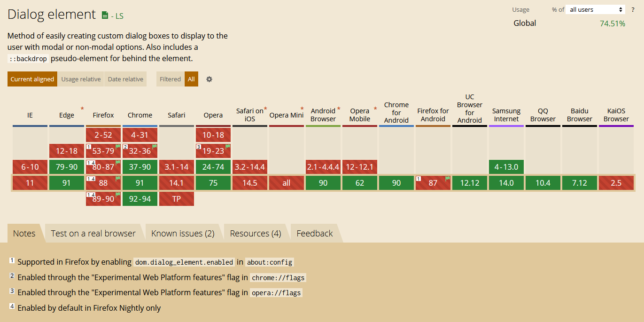This screenshot has height=322, width=644.
Task: Select the All browsers option
Action: [191, 79]
